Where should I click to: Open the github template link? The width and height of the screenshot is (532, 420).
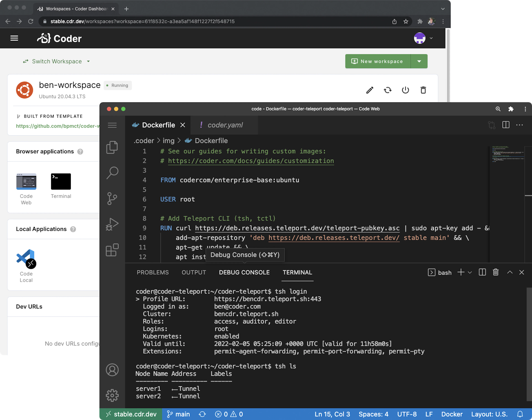(x=58, y=126)
